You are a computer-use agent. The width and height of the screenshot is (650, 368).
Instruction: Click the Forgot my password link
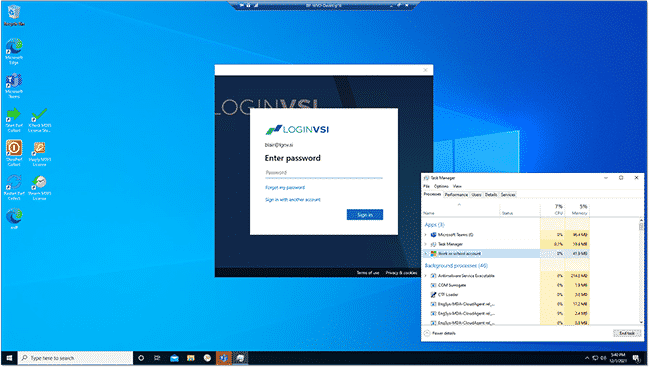[x=285, y=188]
